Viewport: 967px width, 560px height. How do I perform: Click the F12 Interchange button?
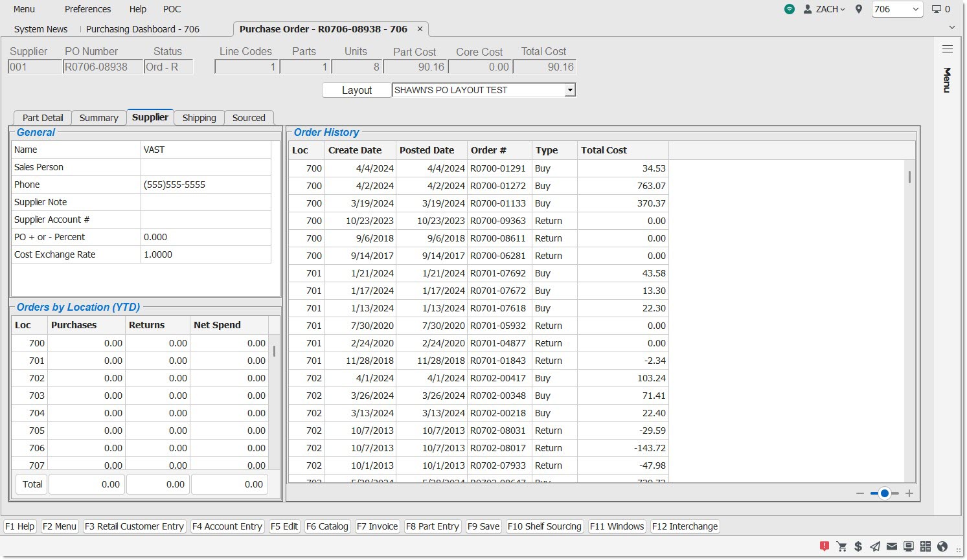coord(685,526)
